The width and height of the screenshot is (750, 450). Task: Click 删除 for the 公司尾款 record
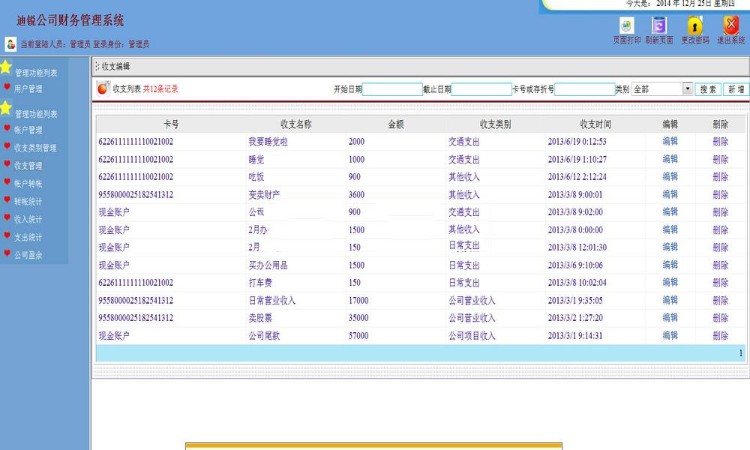(x=720, y=336)
